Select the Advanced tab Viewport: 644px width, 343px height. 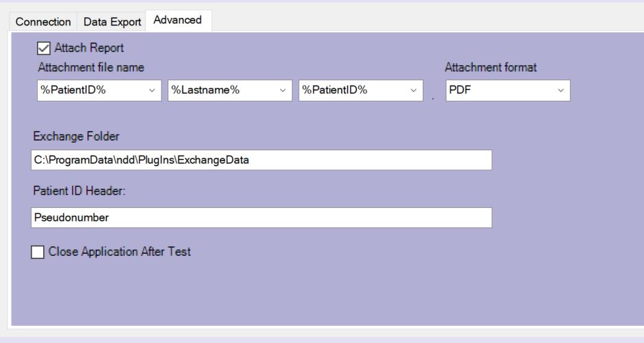point(178,20)
